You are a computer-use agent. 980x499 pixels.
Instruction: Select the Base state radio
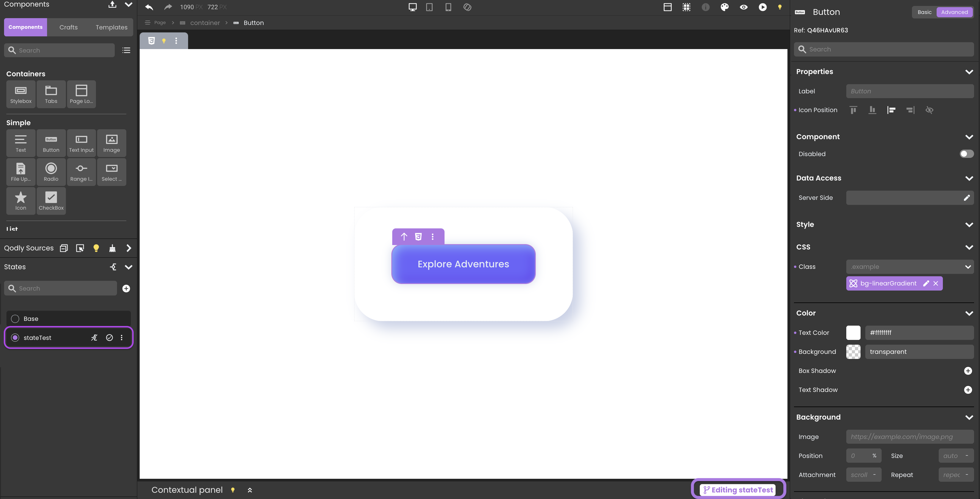pyautogui.click(x=15, y=318)
